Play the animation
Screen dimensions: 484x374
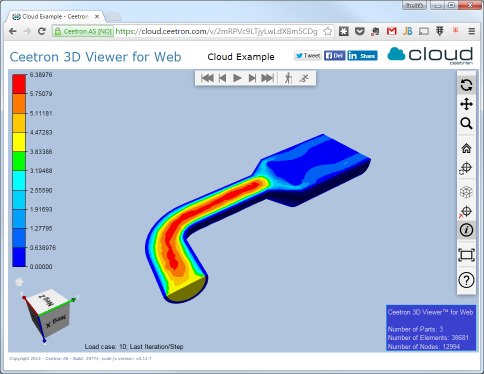point(237,78)
